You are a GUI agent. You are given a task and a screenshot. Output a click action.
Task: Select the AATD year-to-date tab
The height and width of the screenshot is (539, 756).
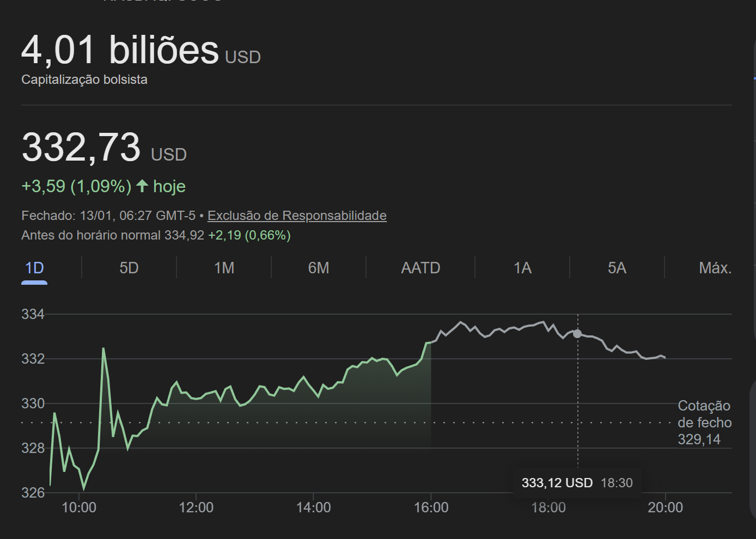[420, 268]
